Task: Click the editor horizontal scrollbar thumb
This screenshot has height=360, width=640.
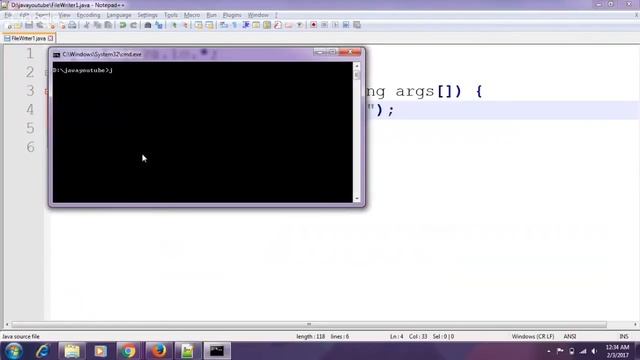Action: pyautogui.click(x=309, y=324)
